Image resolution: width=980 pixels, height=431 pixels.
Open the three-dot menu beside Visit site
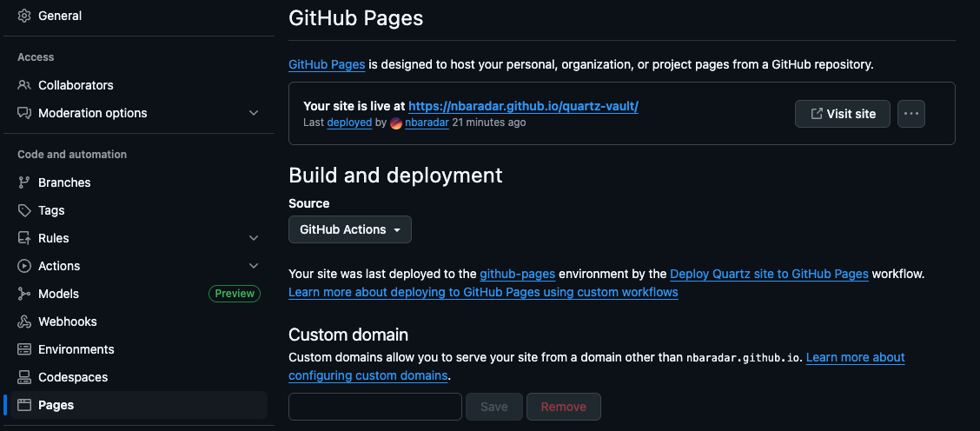pos(911,114)
